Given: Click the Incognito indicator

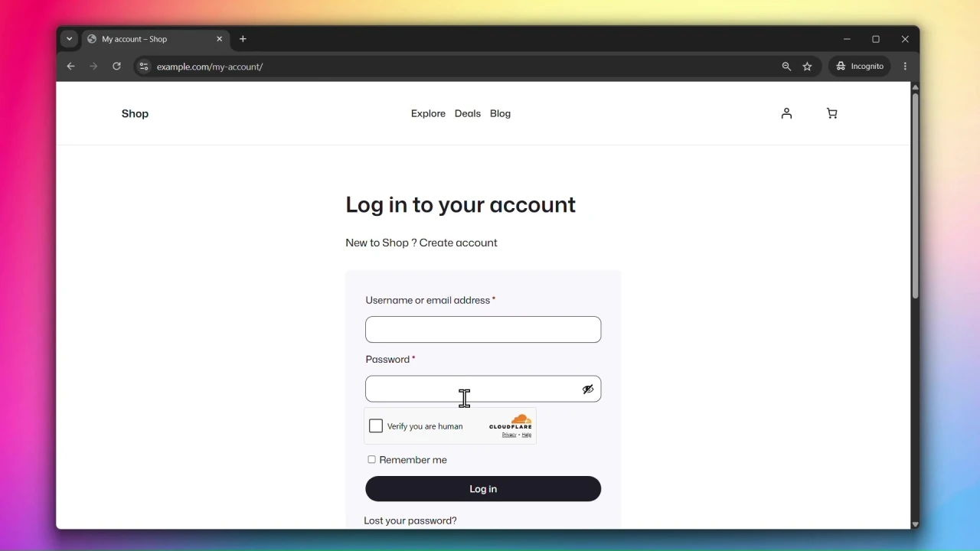Looking at the screenshot, I should coord(860,67).
